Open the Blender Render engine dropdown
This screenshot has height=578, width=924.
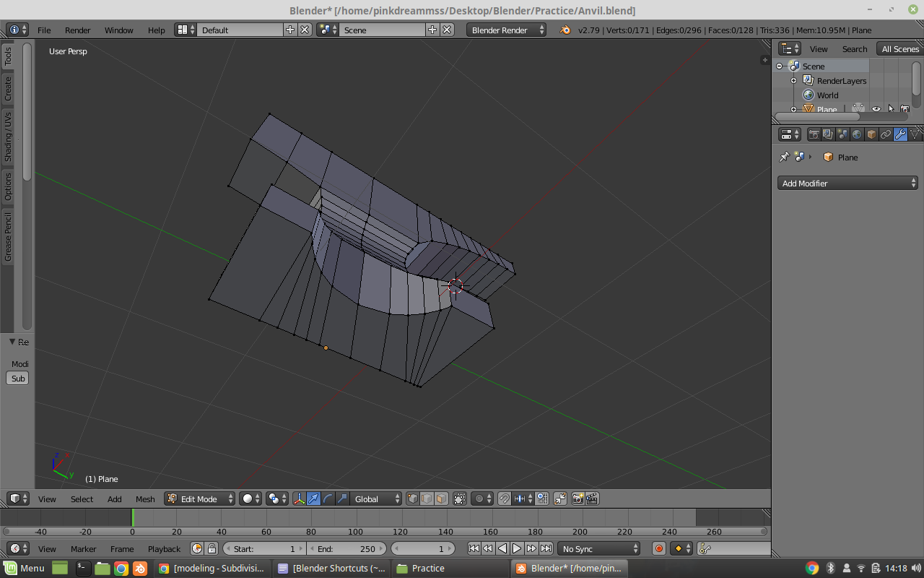507,30
